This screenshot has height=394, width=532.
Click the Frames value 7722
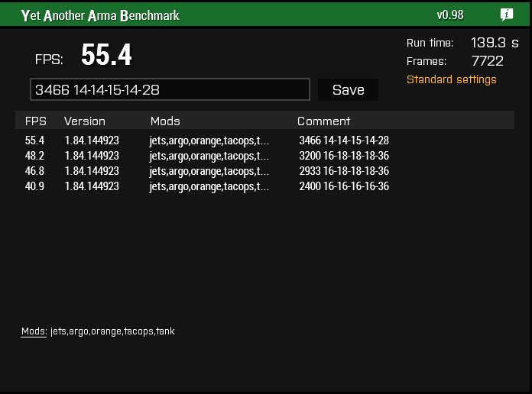point(488,61)
